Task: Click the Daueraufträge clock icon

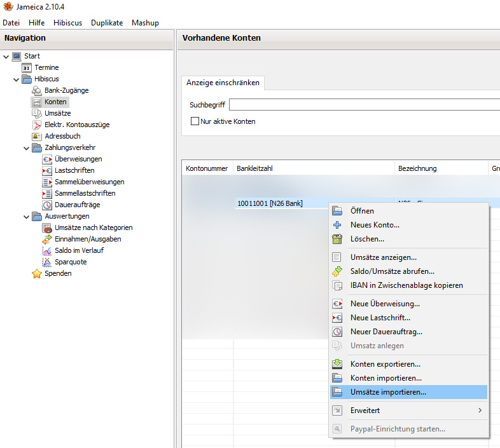Action: (x=47, y=205)
